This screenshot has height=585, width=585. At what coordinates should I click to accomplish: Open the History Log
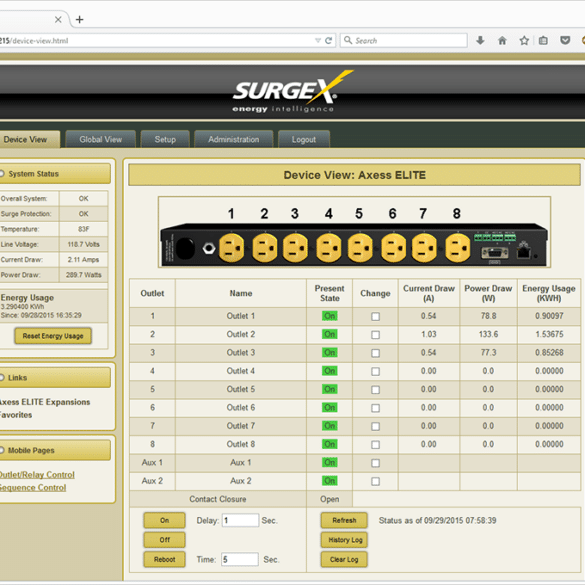tap(344, 539)
